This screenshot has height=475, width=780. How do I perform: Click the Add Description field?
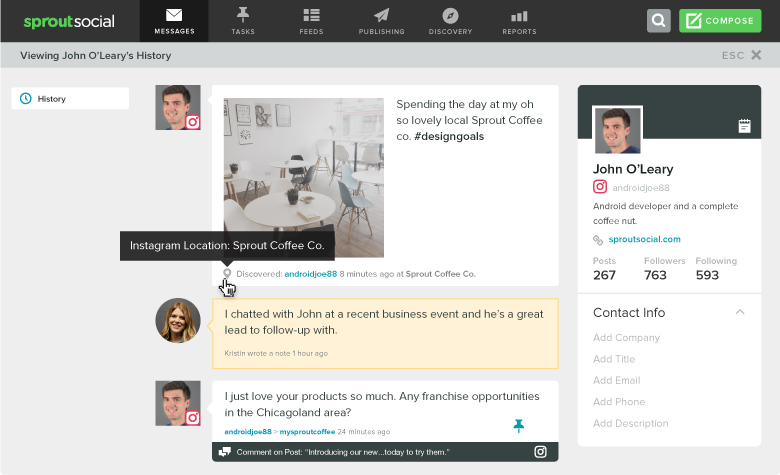click(630, 423)
